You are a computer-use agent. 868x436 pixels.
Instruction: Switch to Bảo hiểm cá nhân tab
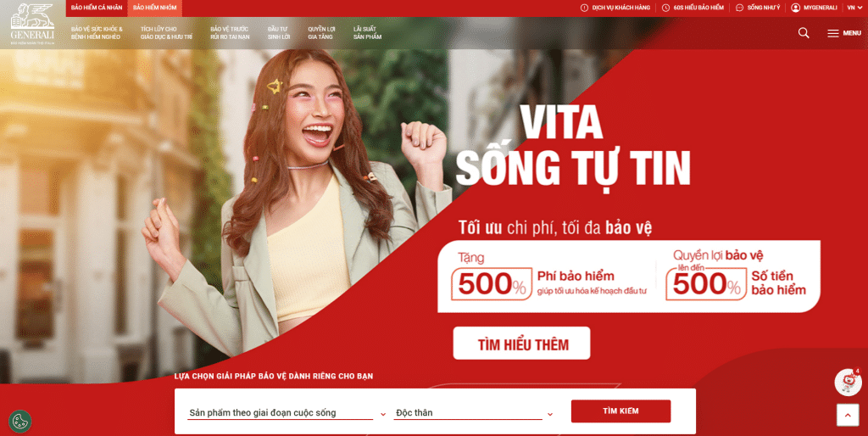[97, 8]
